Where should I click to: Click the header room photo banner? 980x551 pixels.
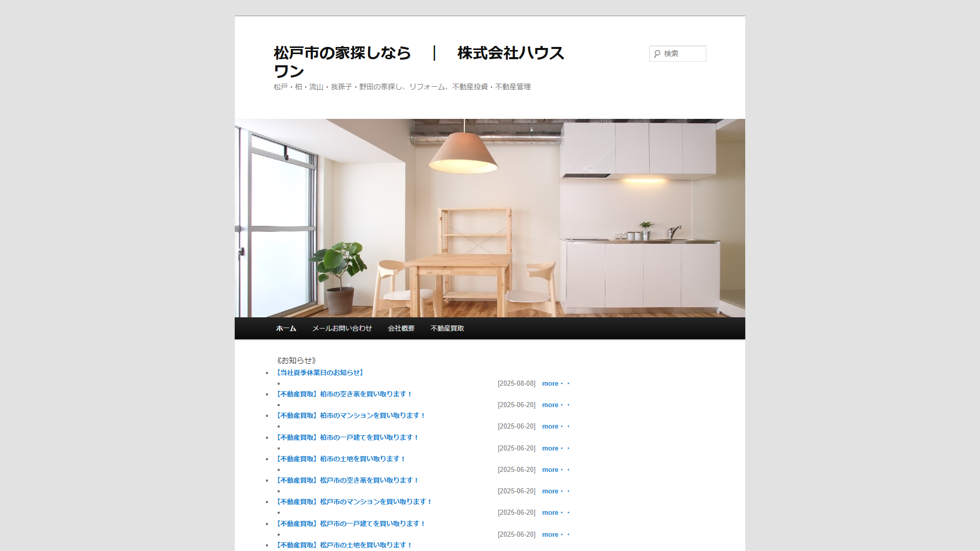point(490,218)
